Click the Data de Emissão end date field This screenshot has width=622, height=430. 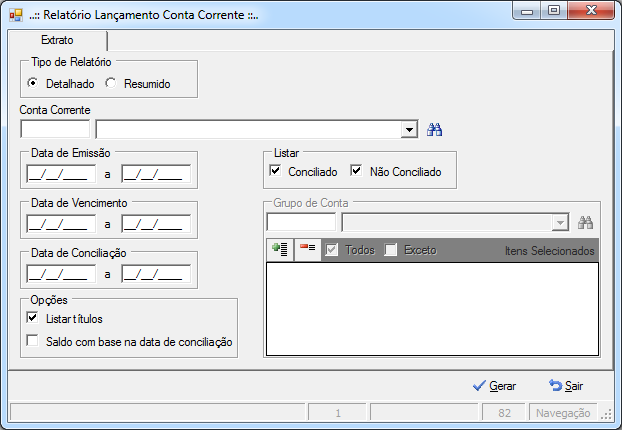(x=156, y=174)
